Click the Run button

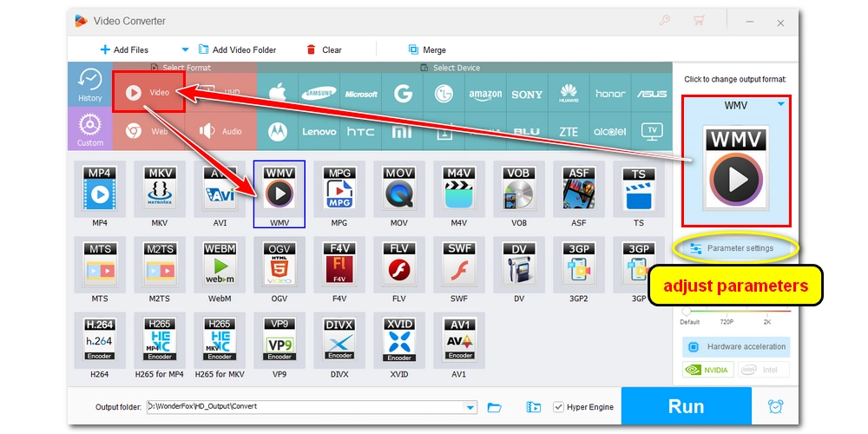click(x=686, y=406)
